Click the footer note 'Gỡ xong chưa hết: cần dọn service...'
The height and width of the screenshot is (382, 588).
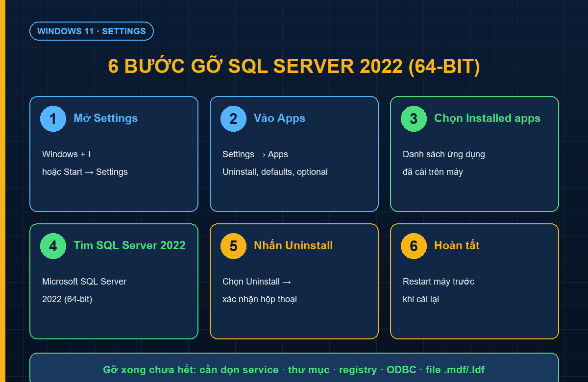(x=294, y=370)
